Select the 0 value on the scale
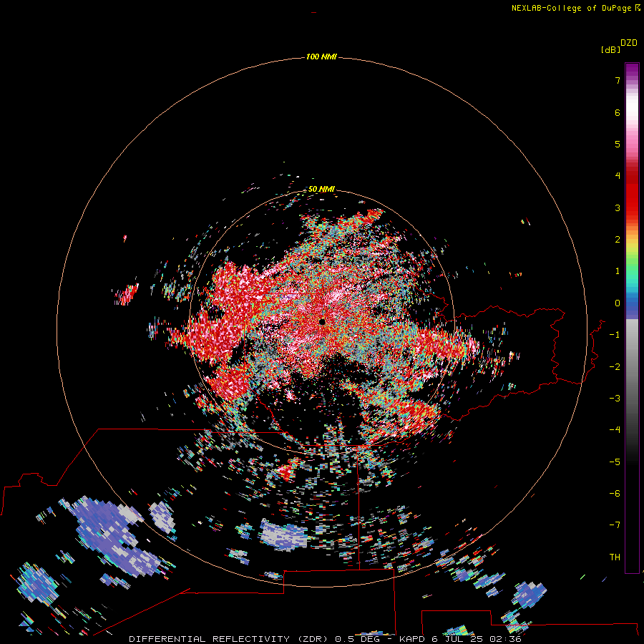Image resolution: width=644 pixels, height=644 pixels. tap(618, 303)
